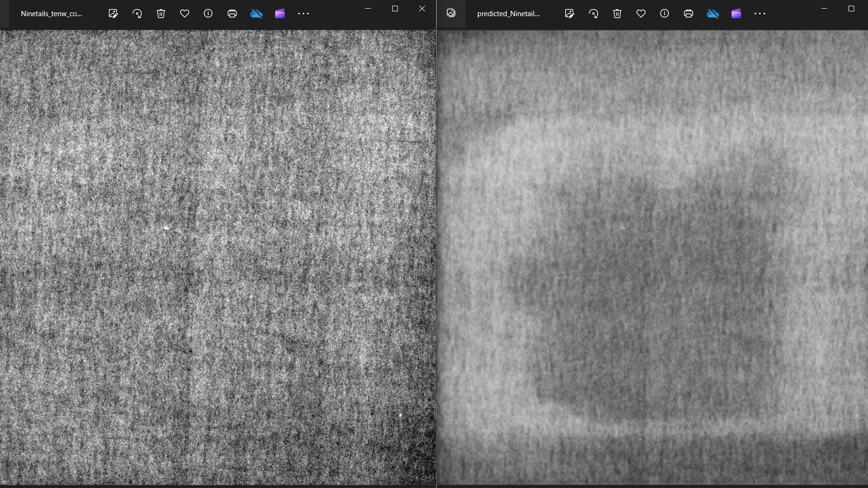
Task: Maximize the predicted_Ninetail window
Action: pyautogui.click(x=851, y=9)
